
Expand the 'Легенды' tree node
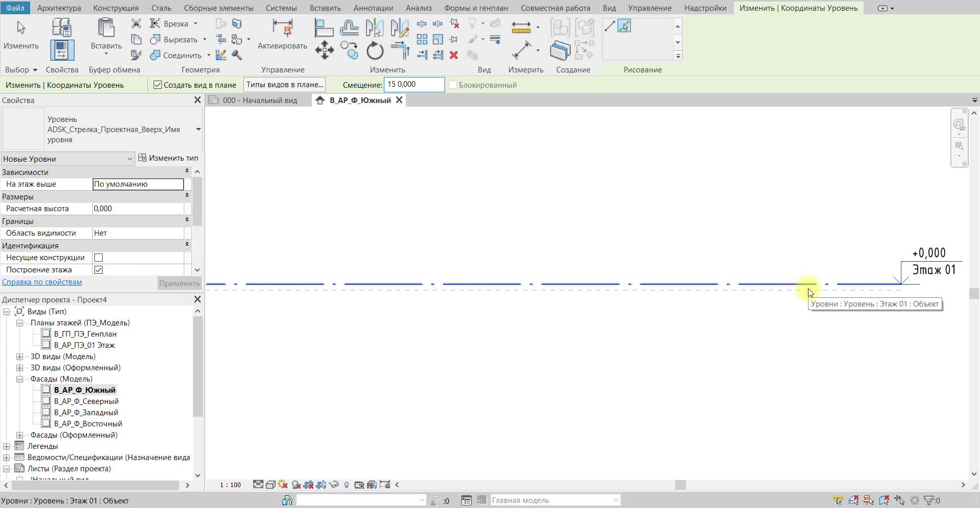tap(7, 446)
